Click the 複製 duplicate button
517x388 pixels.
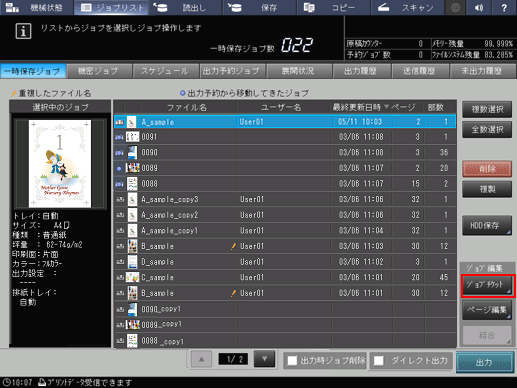click(487, 189)
